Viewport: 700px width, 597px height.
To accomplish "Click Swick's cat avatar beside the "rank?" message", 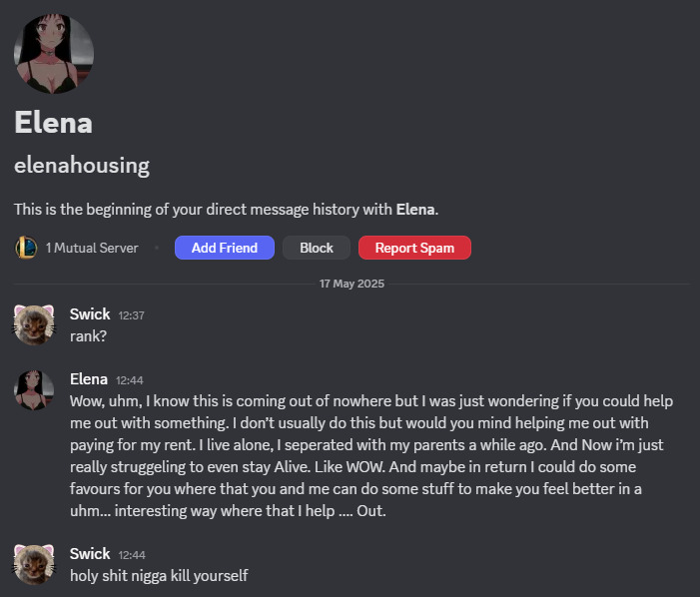I will pos(34,324).
